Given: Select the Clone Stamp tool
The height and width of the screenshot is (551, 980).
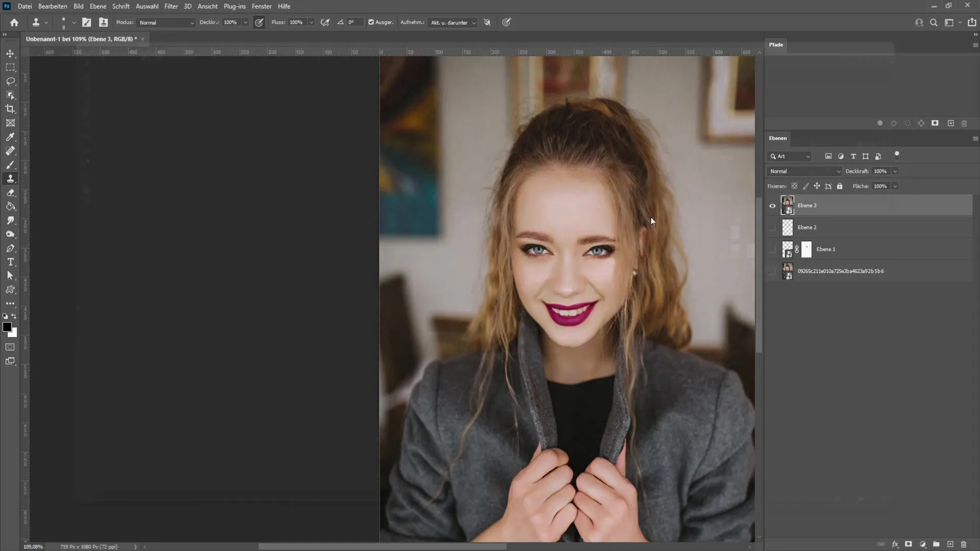Looking at the screenshot, I should [10, 178].
